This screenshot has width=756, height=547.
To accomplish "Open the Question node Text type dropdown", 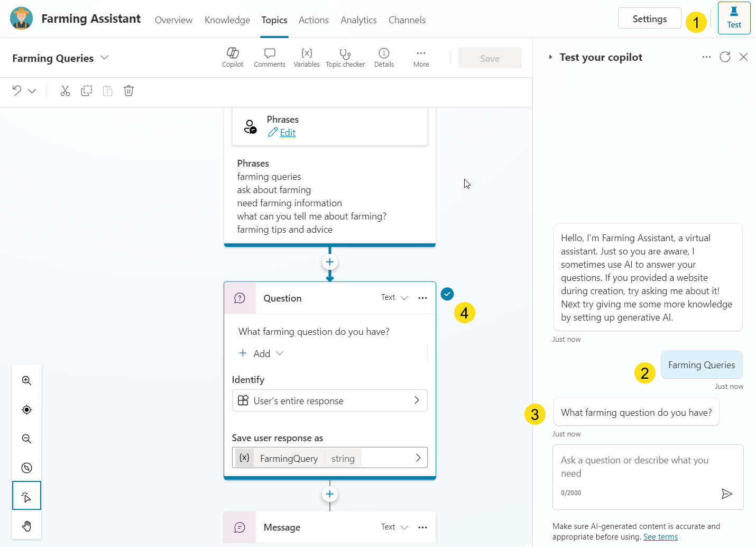I will pos(394,298).
